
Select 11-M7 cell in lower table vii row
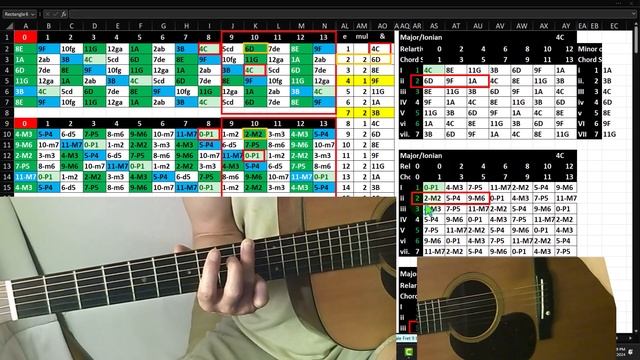pyautogui.click(x=433, y=251)
